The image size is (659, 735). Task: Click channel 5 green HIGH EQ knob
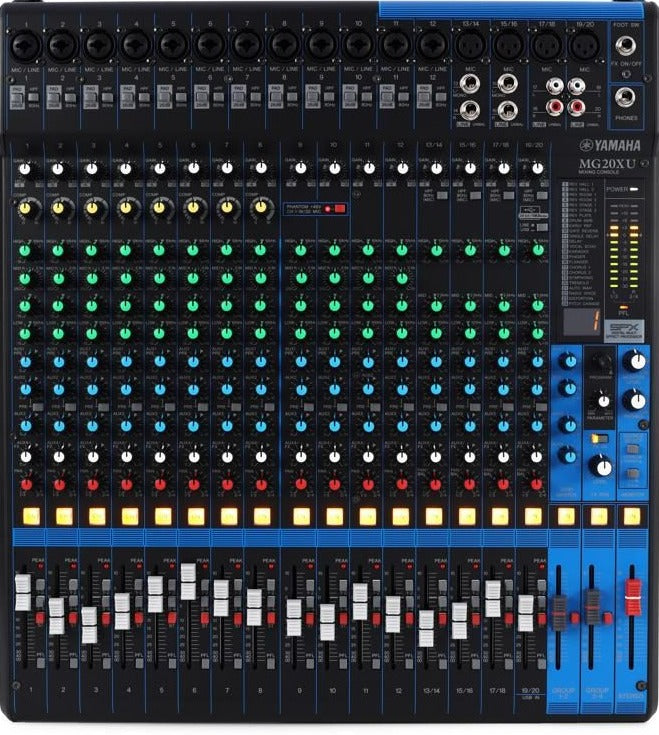click(159, 250)
